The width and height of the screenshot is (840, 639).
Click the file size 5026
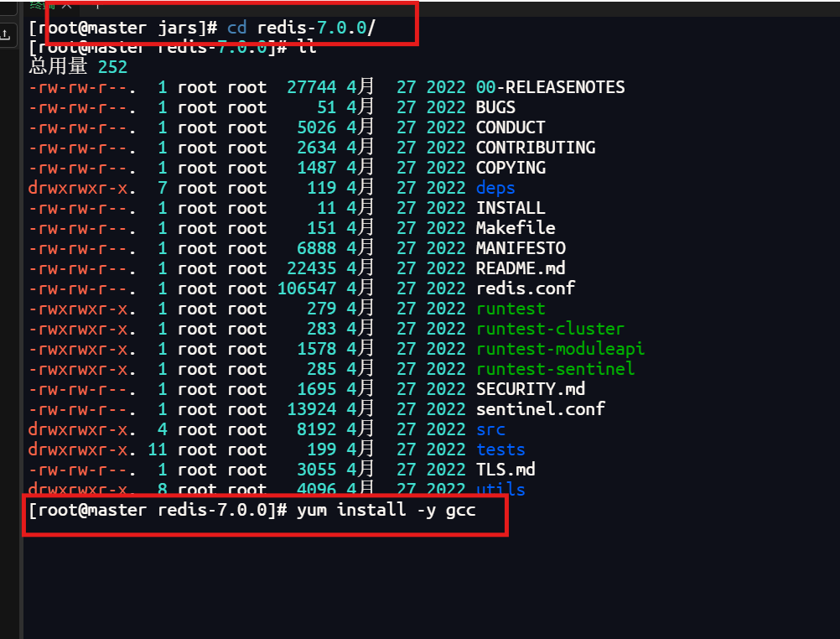pyautogui.click(x=316, y=127)
